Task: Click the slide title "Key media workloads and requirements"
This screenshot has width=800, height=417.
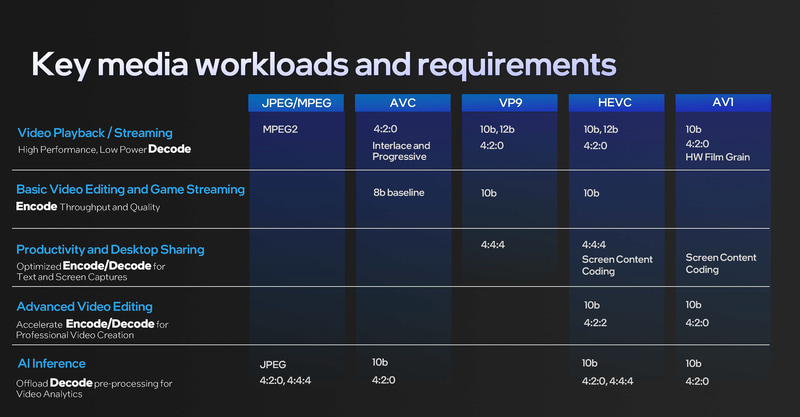Action: click(x=324, y=65)
